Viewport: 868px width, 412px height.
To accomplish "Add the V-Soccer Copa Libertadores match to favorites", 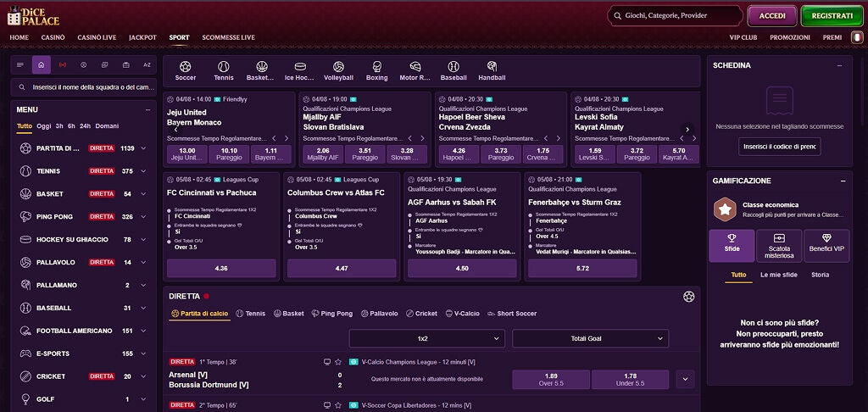I will (338, 405).
